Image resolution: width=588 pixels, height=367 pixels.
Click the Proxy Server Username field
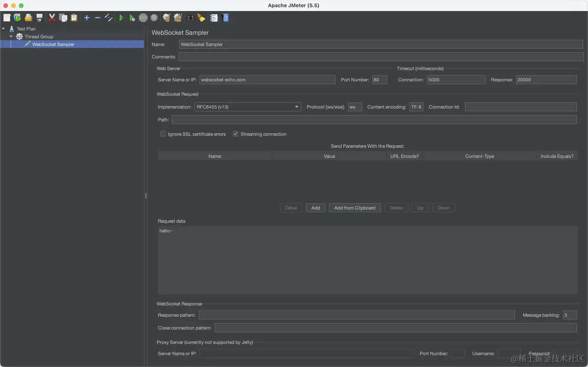coord(509,354)
